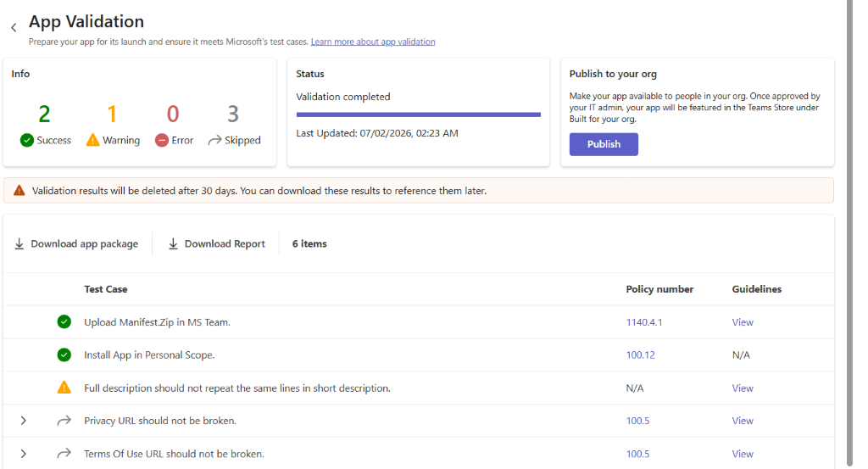Open Learn more about app validation link
This screenshot has width=868, height=469.
[x=373, y=42]
